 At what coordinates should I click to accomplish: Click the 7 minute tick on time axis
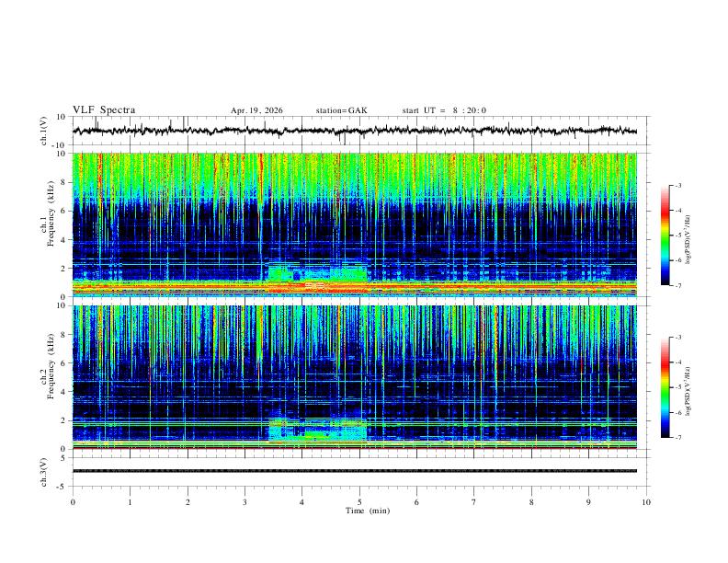point(474,502)
